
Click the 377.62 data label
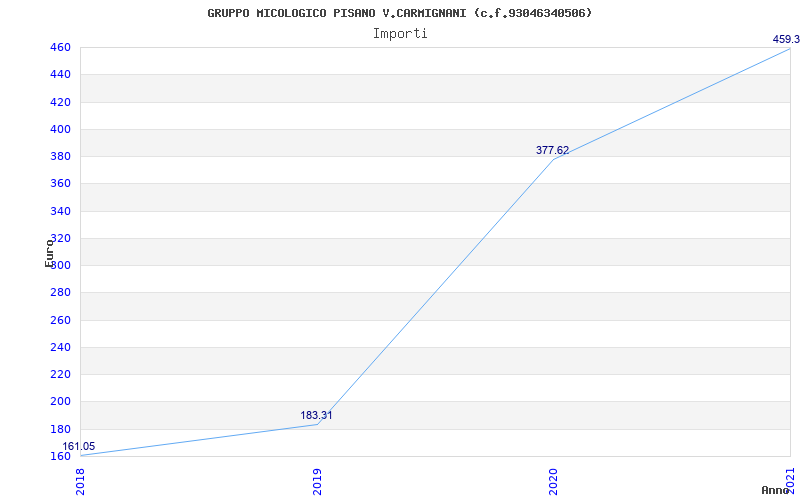point(552,151)
